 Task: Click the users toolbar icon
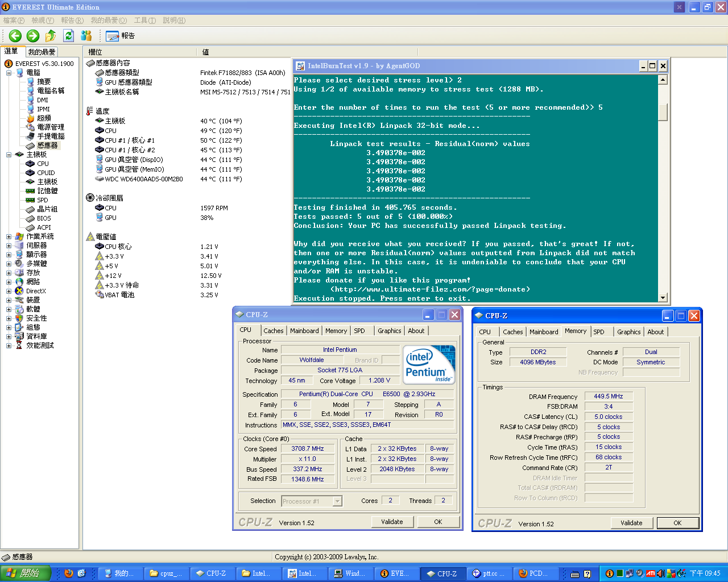tap(86, 36)
